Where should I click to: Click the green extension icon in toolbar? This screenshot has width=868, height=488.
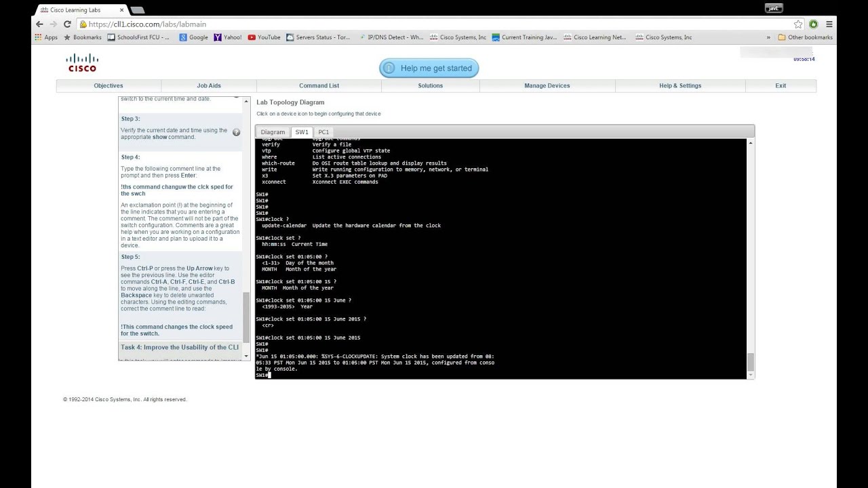pyautogui.click(x=814, y=24)
